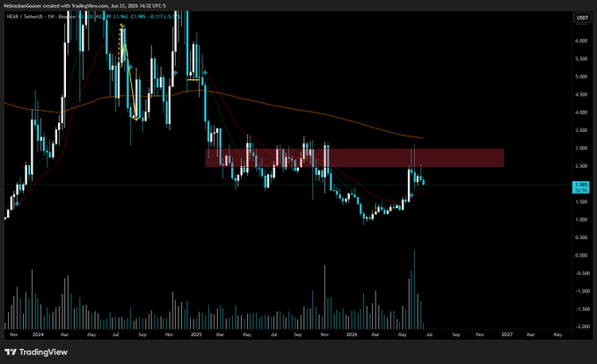Click the TradingView logo at the bottom
Viewport: 597px width, 364px height.
[36, 353]
